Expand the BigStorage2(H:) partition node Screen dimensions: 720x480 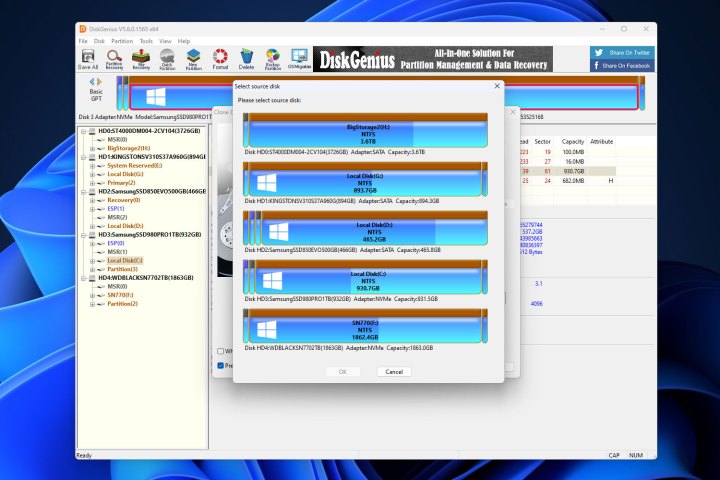(x=92, y=148)
